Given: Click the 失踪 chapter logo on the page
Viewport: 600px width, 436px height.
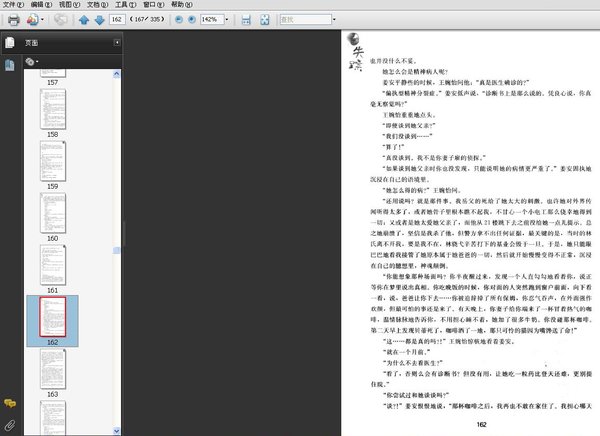Looking at the screenshot, I should [355, 52].
